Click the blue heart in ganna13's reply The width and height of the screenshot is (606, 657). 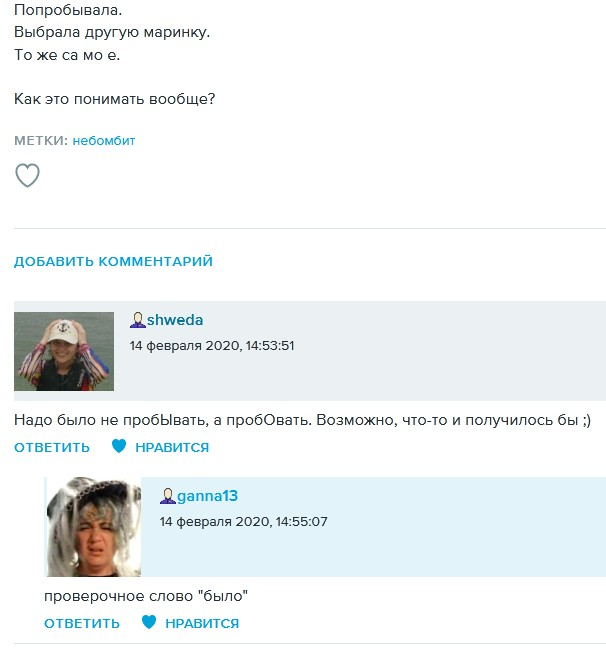tap(149, 622)
